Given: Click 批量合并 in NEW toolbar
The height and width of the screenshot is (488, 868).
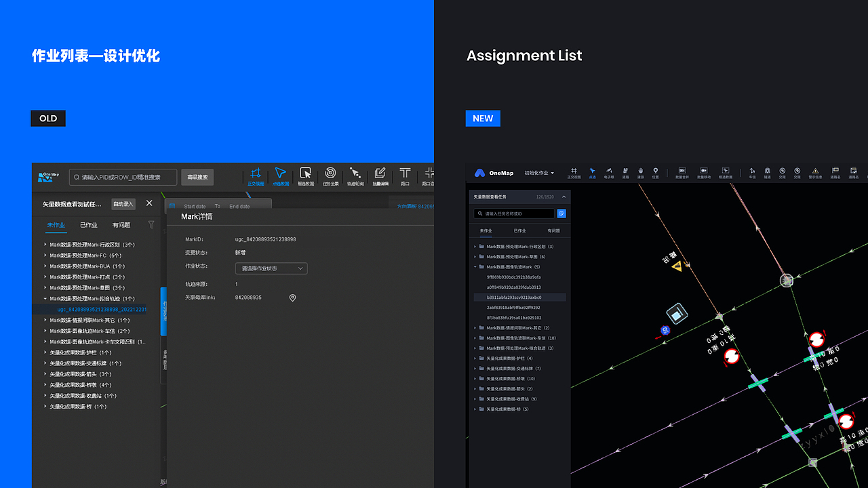Looking at the screenshot, I should pos(682,173).
